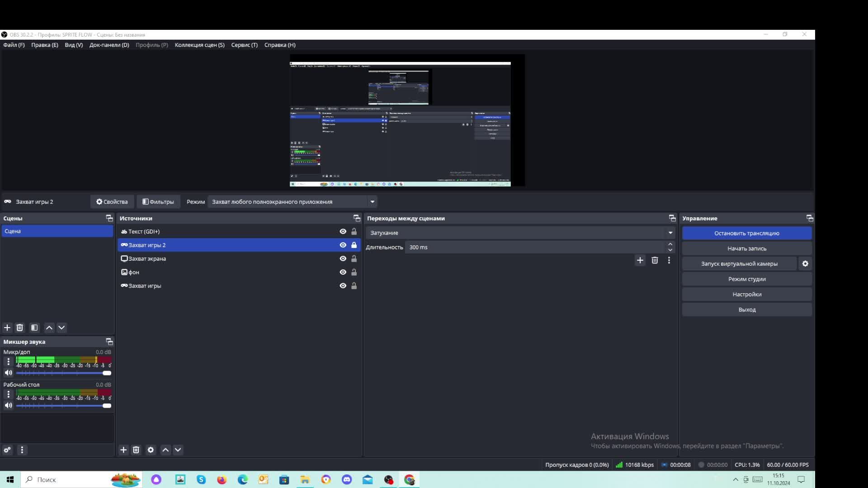Add a new scene transition with plus
Viewport: 868px width, 488px height.
(640, 260)
